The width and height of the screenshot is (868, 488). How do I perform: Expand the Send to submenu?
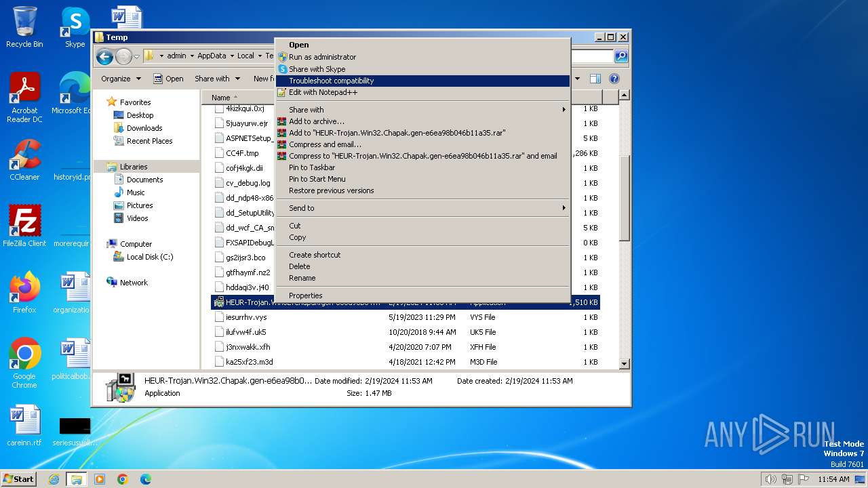[x=422, y=208]
